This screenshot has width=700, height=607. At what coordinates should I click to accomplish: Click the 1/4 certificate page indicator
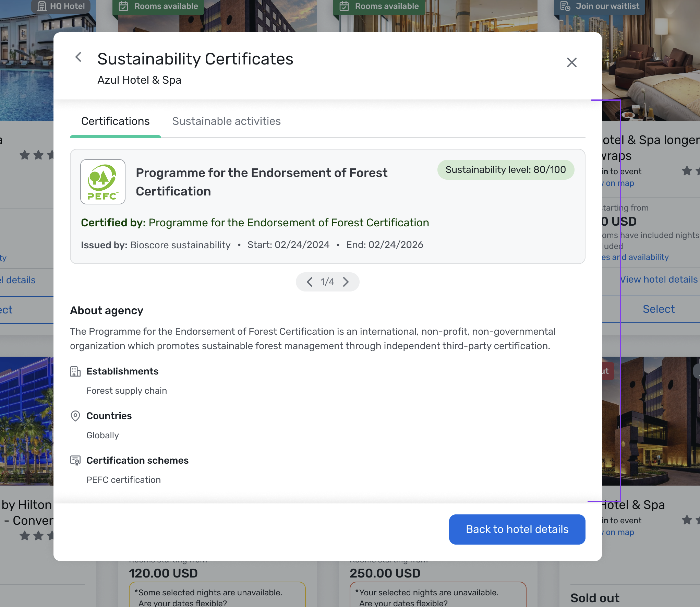[327, 282]
